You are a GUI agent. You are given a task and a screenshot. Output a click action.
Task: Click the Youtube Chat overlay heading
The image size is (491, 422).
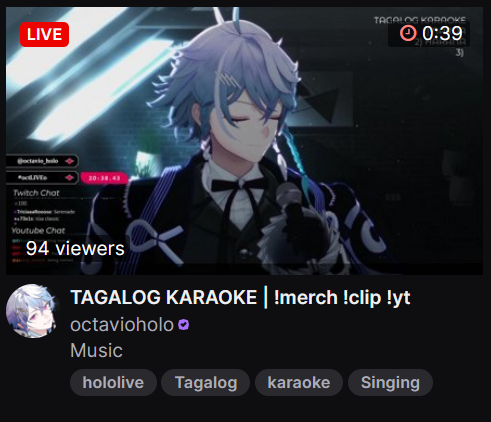38,230
